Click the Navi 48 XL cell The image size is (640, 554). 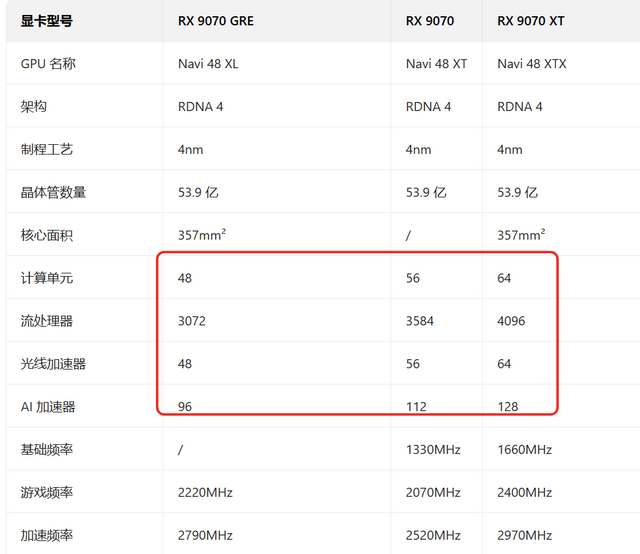tap(208, 64)
